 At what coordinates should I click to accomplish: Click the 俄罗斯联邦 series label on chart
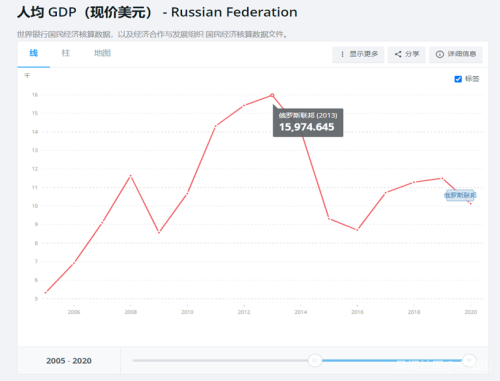click(460, 195)
